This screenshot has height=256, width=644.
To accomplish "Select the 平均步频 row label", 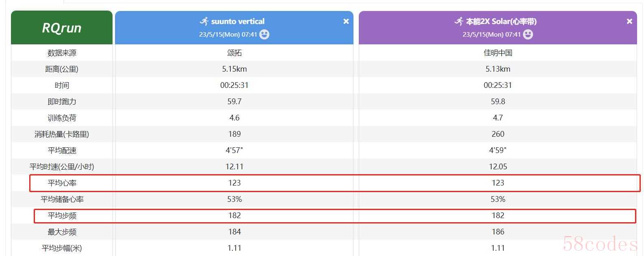I will pos(62,216).
